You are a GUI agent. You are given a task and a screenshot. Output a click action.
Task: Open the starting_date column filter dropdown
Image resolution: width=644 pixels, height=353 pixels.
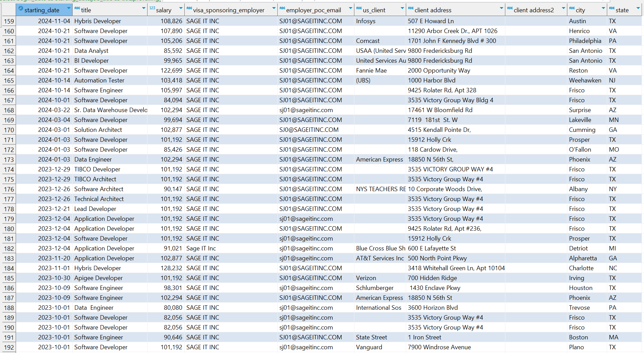click(x=68, y=8)
